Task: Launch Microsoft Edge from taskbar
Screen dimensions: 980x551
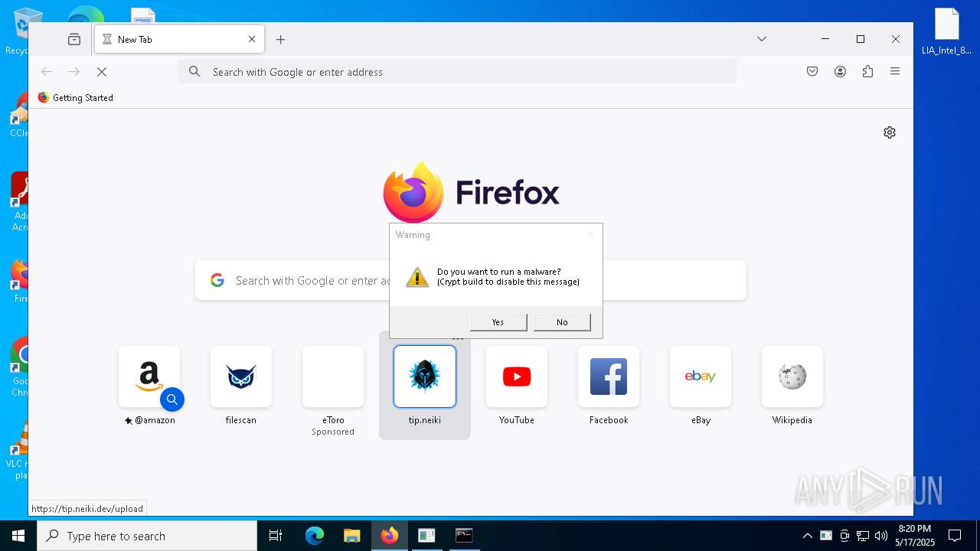Action: tap(315, 536)
